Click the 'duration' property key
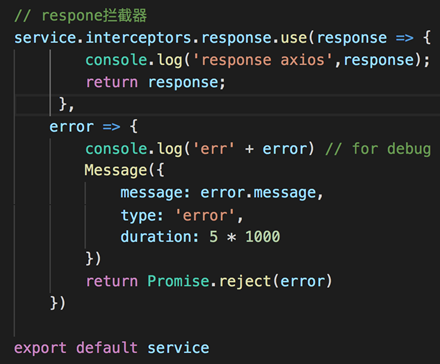Viewport: 440px width, 364px height. pyautogui.click(x=156, y=237)
